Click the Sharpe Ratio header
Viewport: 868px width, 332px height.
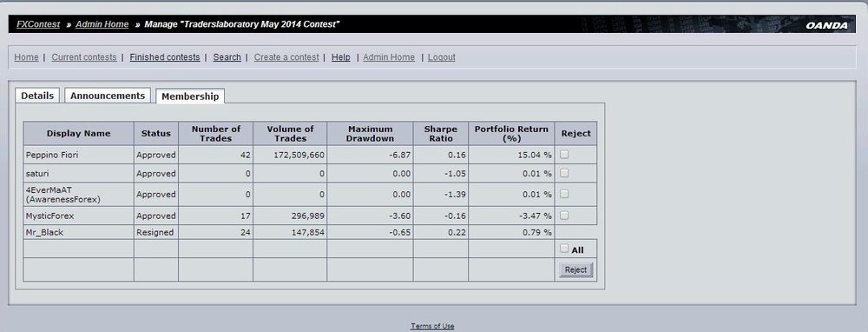pyautogui.click(x=441, y=134)
